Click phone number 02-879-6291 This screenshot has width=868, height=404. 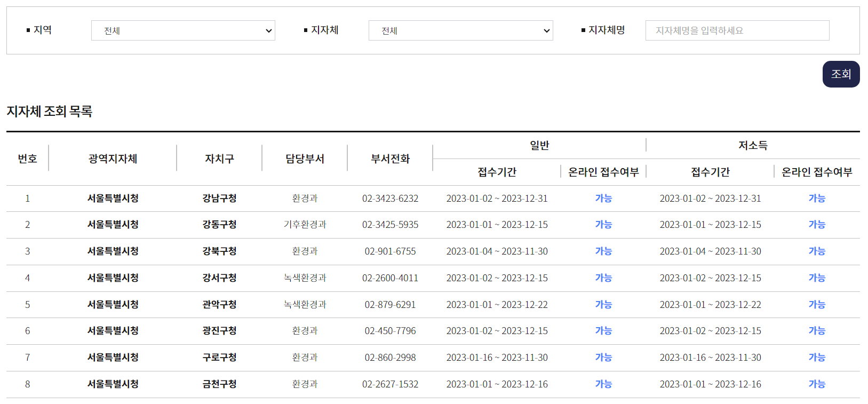coord(390,305)
